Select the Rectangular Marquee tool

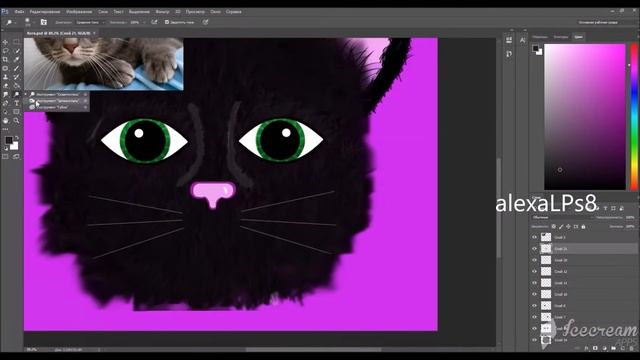coord(16,42)
